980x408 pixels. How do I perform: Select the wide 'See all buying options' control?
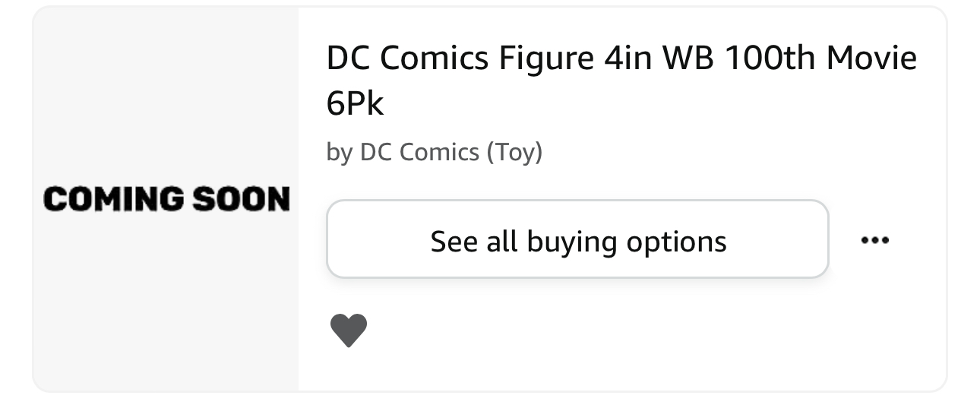click(x=577, y=240)
